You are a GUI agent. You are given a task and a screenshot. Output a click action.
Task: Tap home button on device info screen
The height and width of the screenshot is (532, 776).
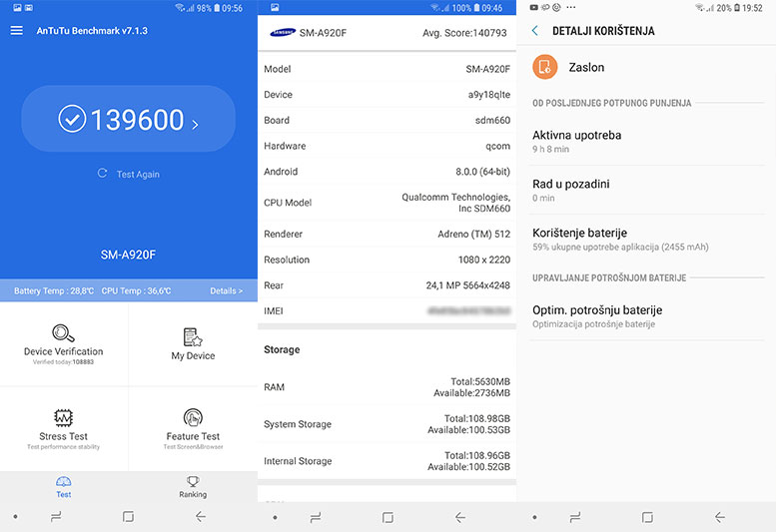(388, 518)
